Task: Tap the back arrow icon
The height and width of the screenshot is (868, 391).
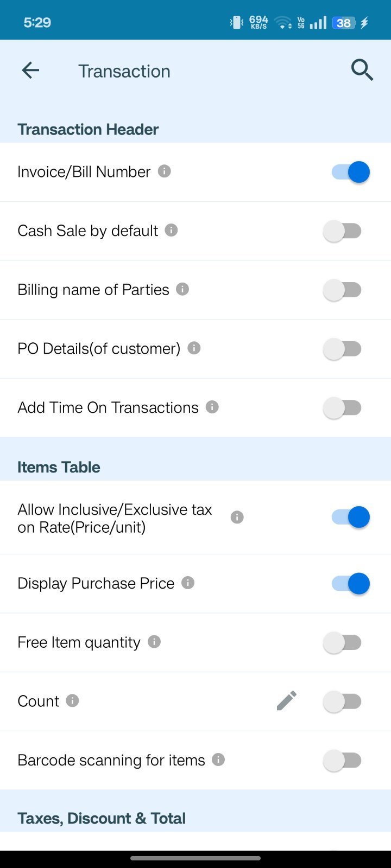Action: tap(30, 71)
